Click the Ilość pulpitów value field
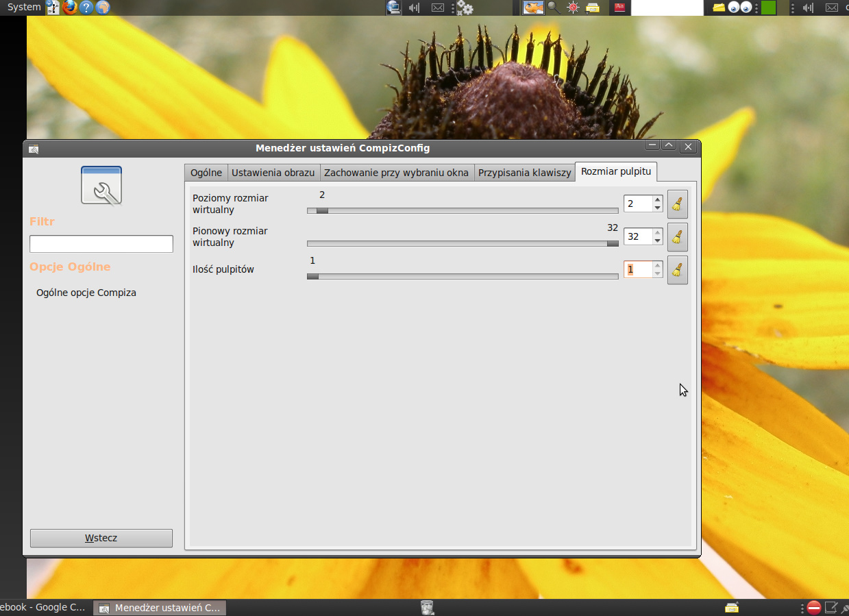Screen dimensions: 849x616 (x=639, y=269)
